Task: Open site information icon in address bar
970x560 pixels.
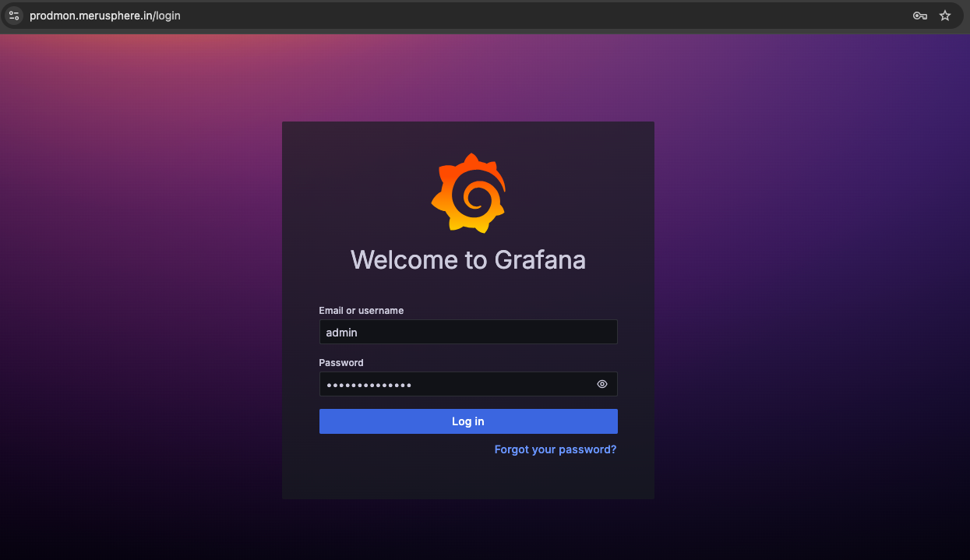Action: (x=14, y=16)
